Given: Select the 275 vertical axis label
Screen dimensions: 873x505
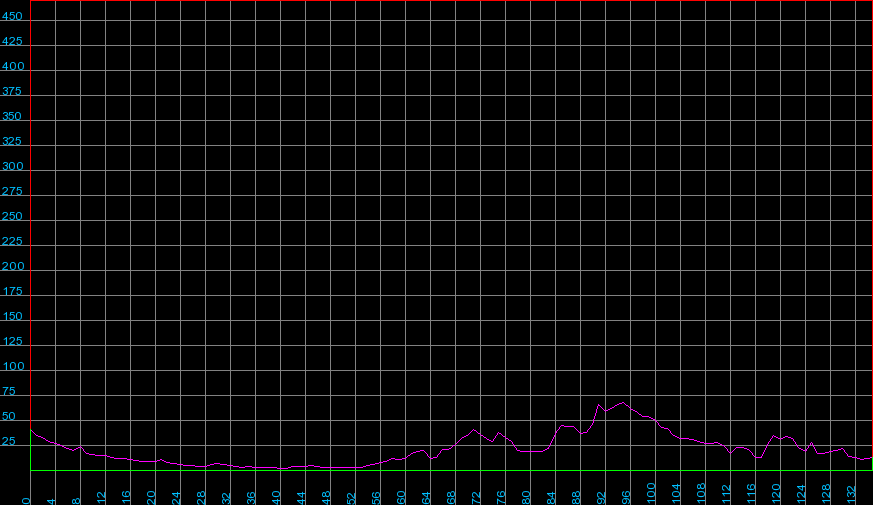Looking at the screenshot, I should [12, 192].
